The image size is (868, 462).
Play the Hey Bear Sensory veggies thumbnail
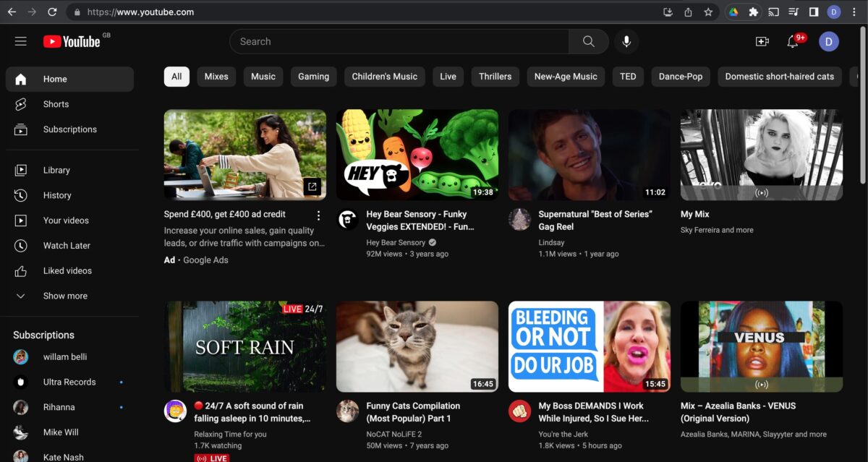coord(417,155)
